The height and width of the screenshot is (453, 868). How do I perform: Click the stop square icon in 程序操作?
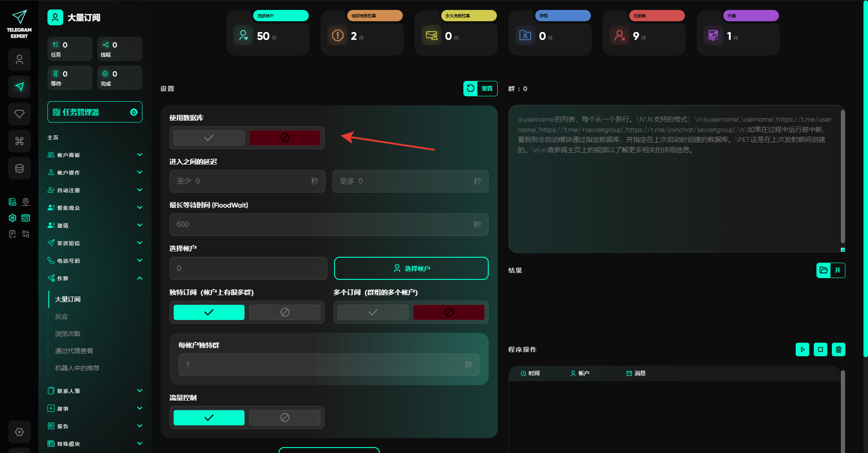pos(820,349)
